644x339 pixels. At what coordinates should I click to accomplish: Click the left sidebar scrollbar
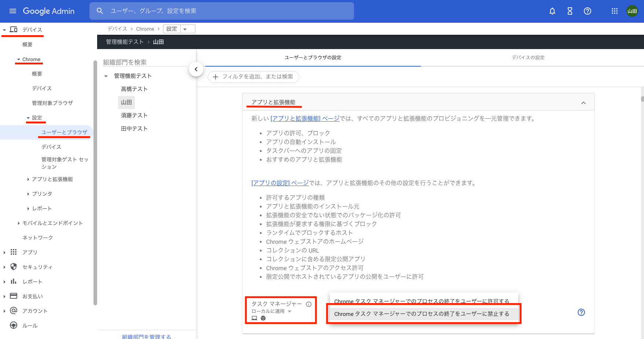(95, 182)
